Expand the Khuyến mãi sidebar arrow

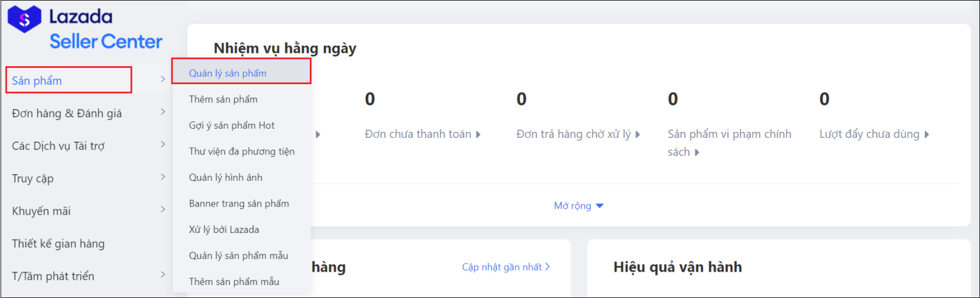(x=163, y=209)
